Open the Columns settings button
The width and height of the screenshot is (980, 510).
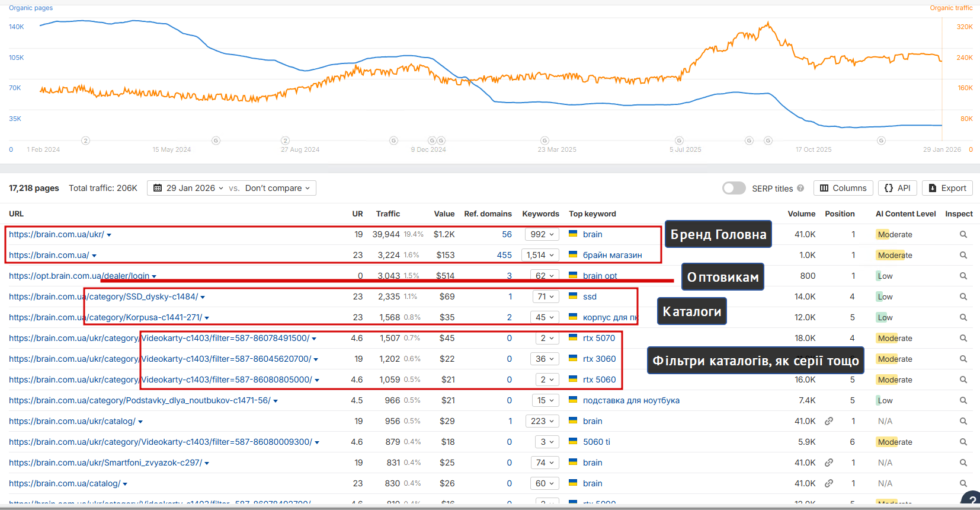tap(843, 188)
